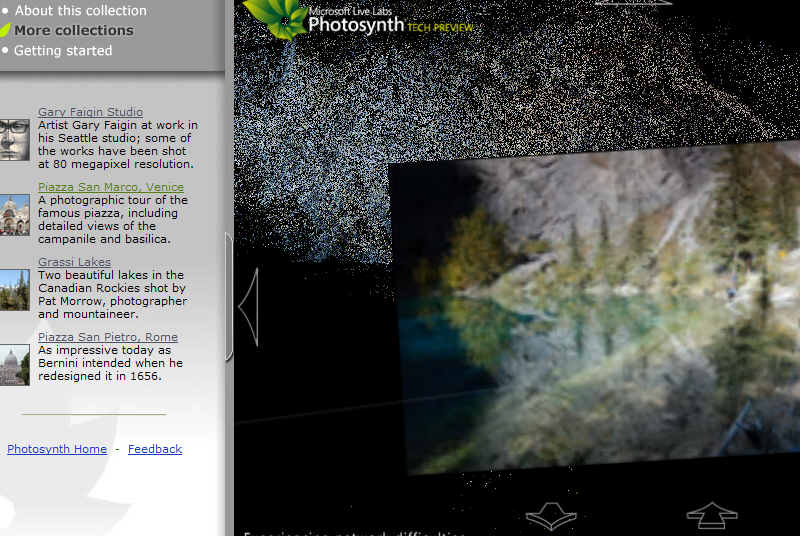
Task: Open Piazza San Marco, Venice collection
Action: pos(111,187)
